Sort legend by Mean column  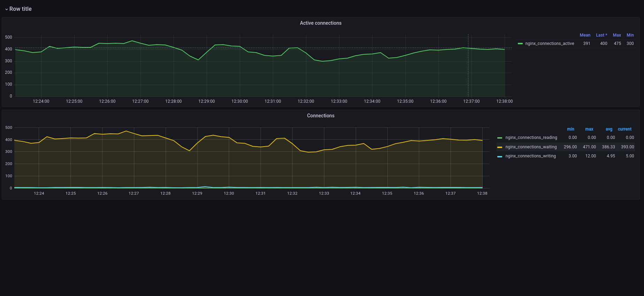pos(585,35)
